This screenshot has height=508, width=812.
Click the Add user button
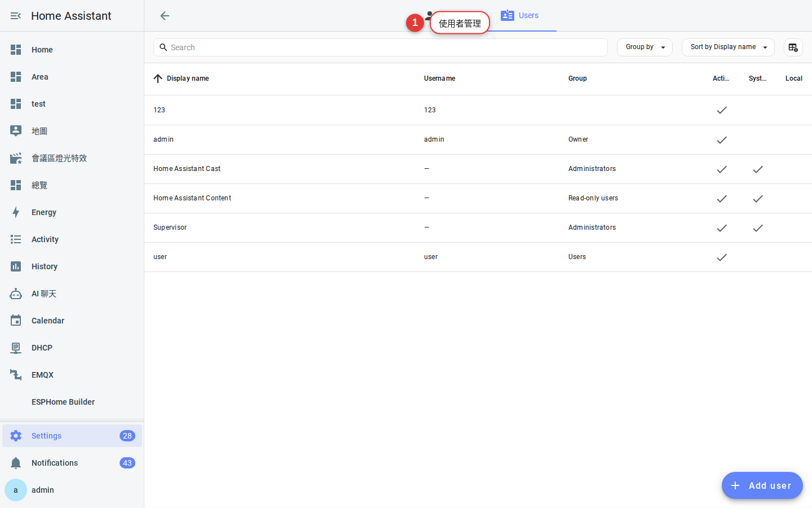[762, 485]
